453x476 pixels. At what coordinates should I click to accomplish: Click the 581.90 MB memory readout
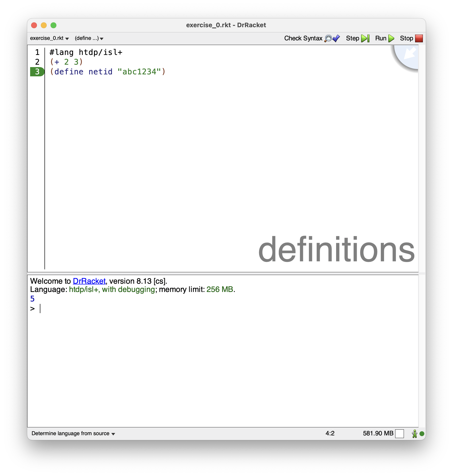coord(378,433)
